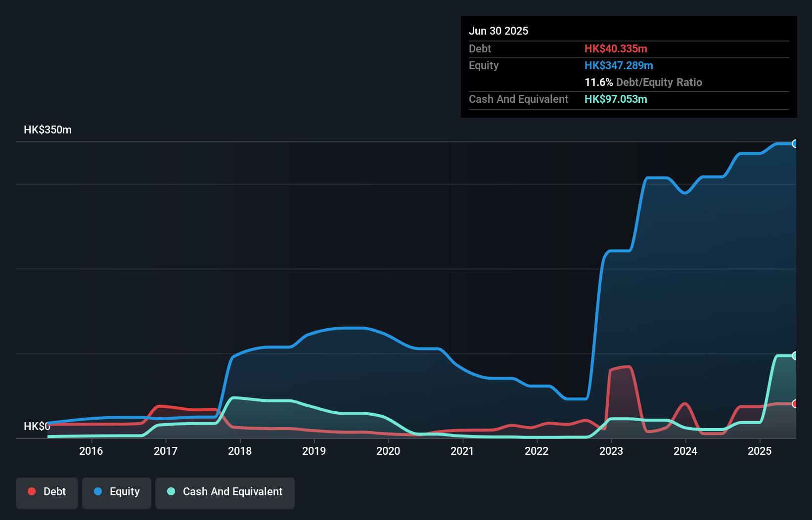The width and height of the screenshot is (812, 520).
Task: Toggle the Equity series in the legend
Action: 116,492
